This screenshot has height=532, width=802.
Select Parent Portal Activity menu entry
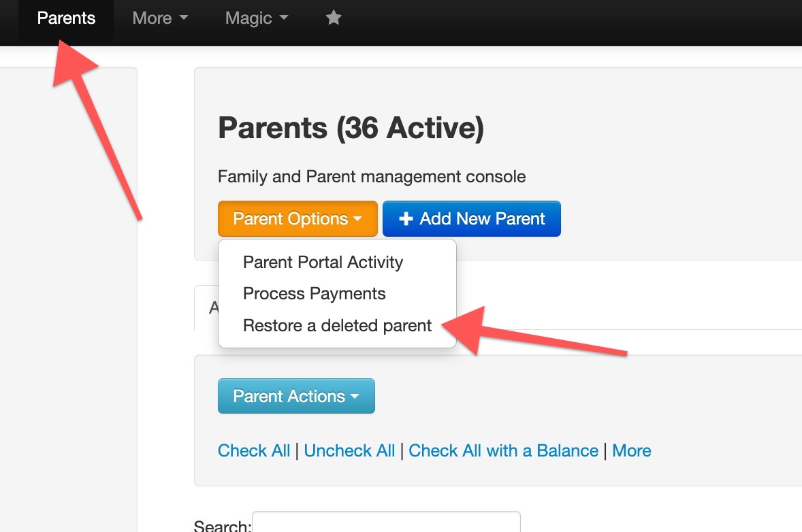pos(323,262)
